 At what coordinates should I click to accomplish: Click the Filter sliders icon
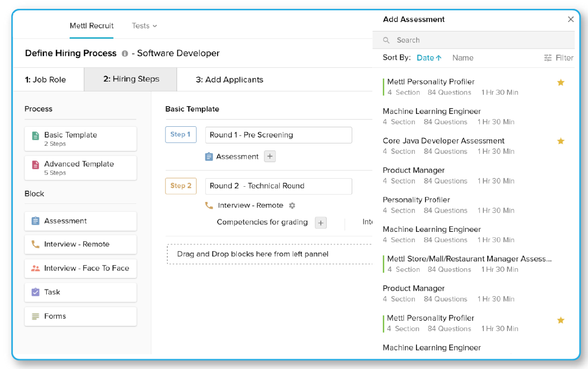point(548,58)
